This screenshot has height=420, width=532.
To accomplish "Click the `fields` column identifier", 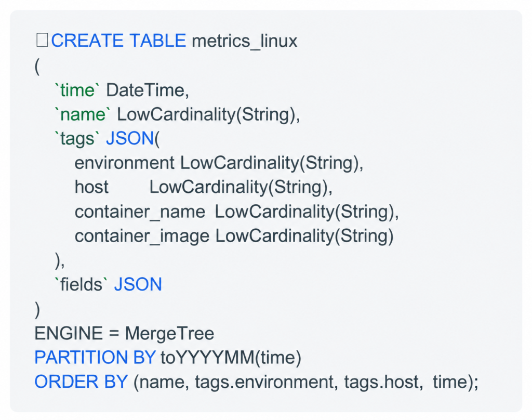I will [x=81, y=284].
